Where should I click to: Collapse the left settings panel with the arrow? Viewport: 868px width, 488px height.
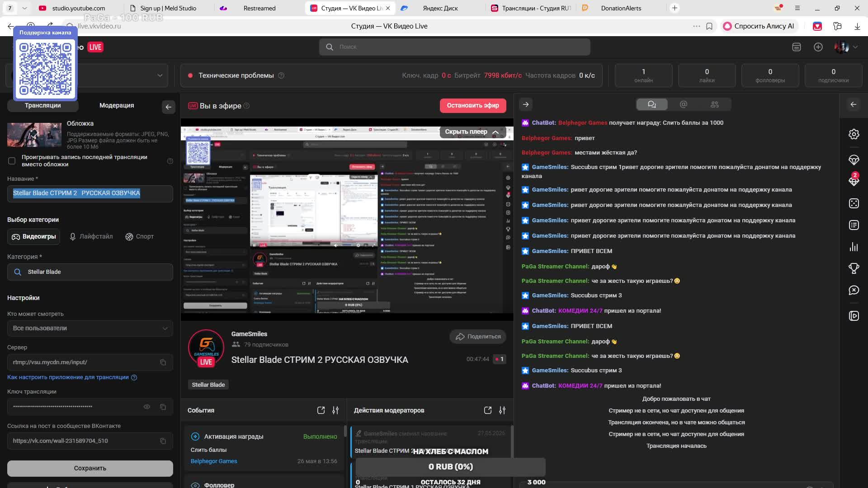(169, 107)
